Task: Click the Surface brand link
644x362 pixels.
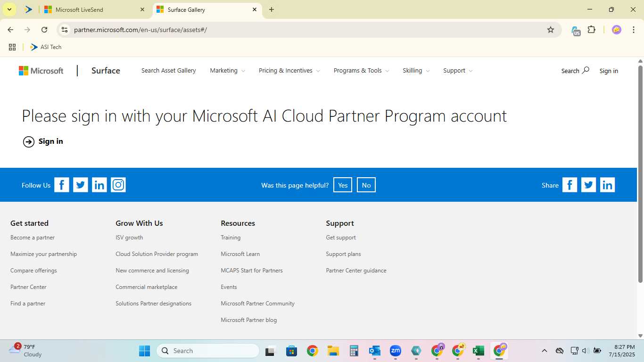Action: click(106, 71)
